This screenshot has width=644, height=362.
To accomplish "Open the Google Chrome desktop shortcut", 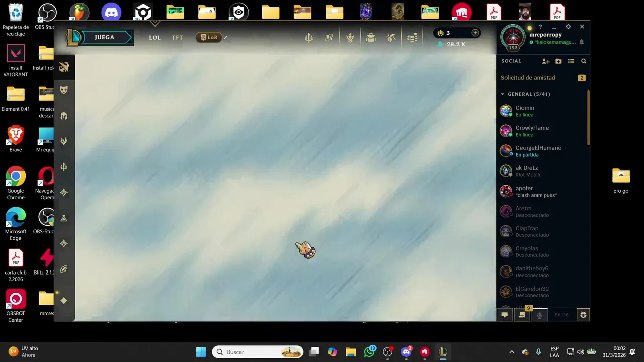I will click(16, 183).
